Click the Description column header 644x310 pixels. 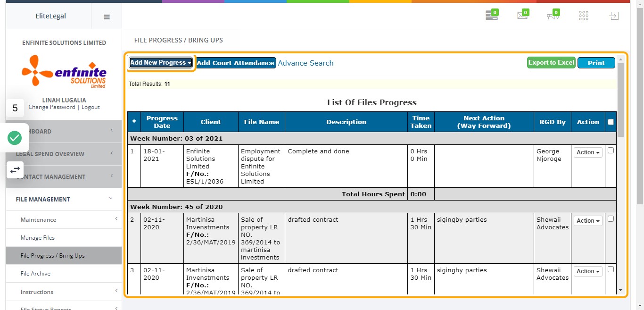[x=347, y=122]
